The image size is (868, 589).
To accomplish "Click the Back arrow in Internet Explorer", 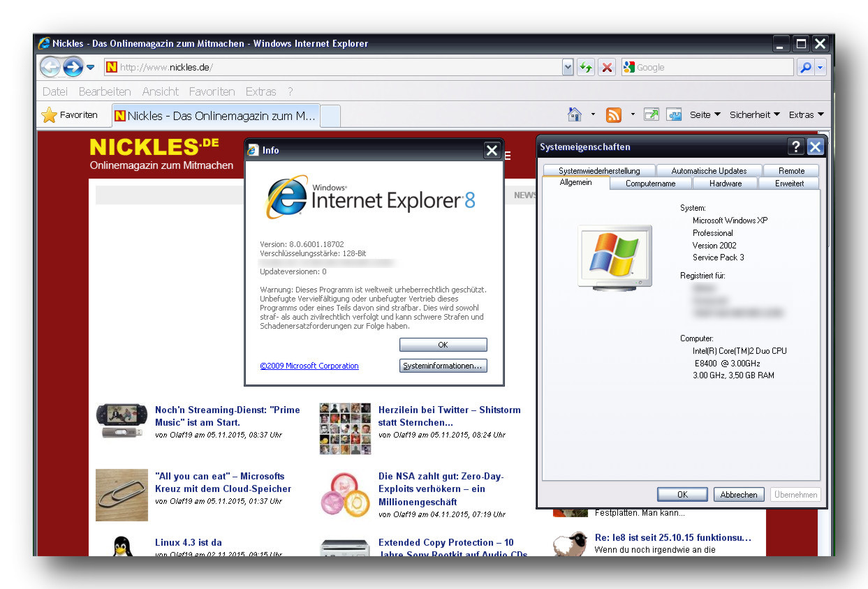I will pyautogui.click(x=50, y=67).
